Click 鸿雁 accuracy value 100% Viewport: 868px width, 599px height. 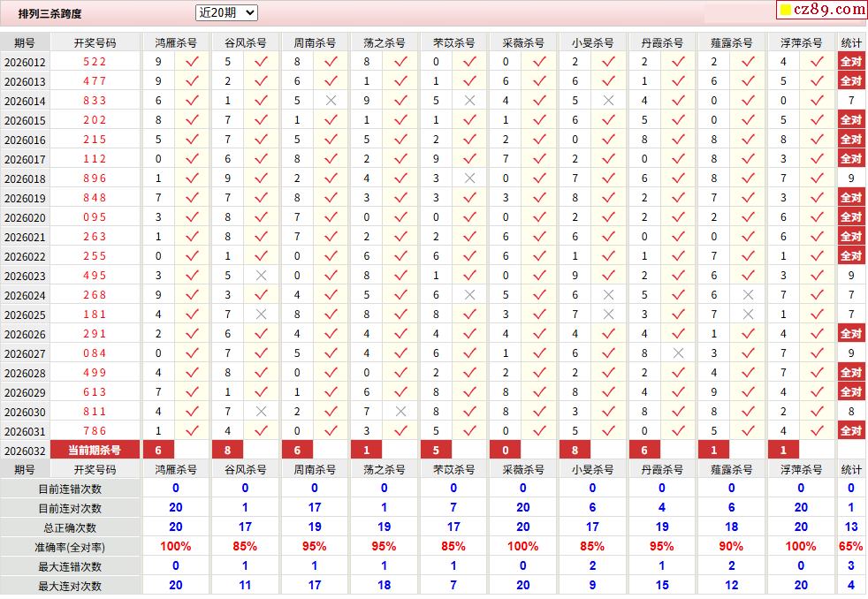176,547
